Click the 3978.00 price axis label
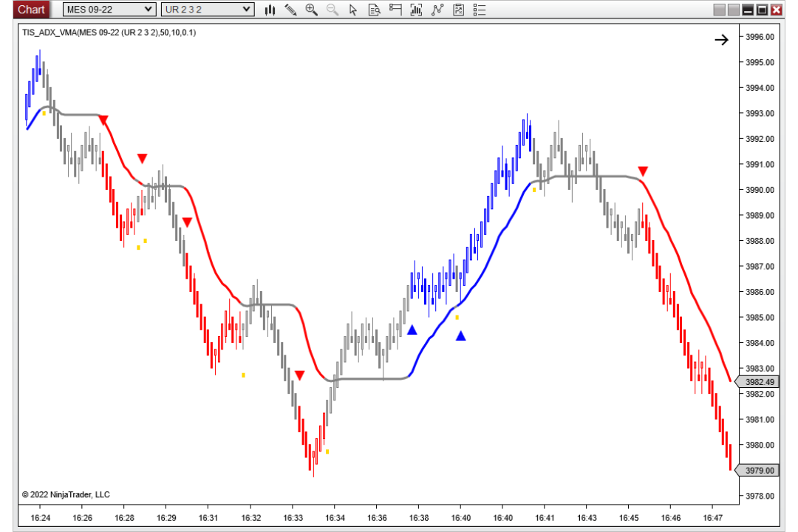The height and width of the screenshot is (532, 798). 760,496
